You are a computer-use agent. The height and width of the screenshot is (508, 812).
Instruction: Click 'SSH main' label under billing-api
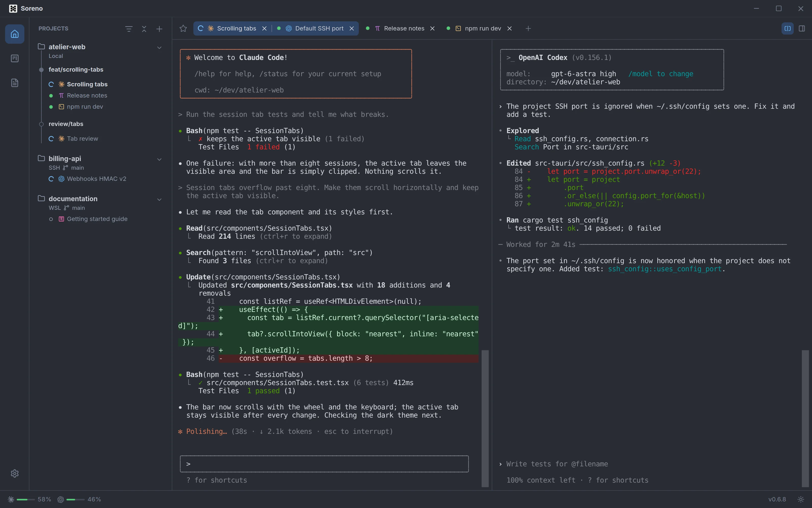tap(66, 168)
